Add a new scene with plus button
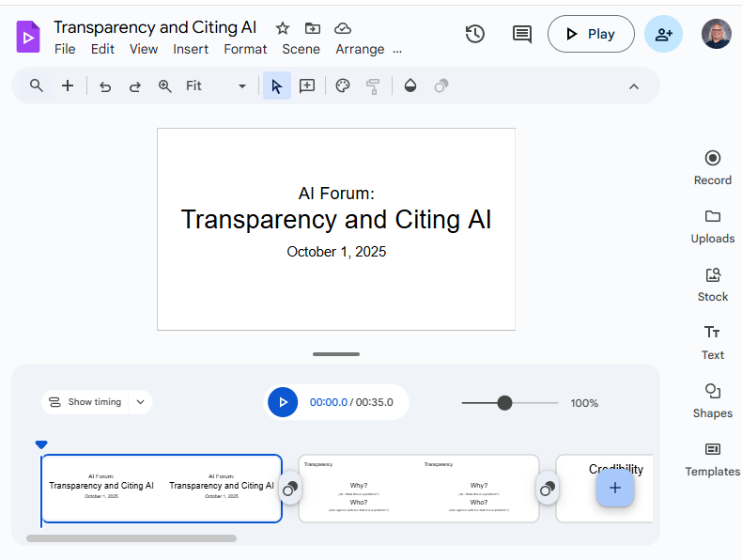The height and width of the screenshot is (560, 742). coord(615,488)
